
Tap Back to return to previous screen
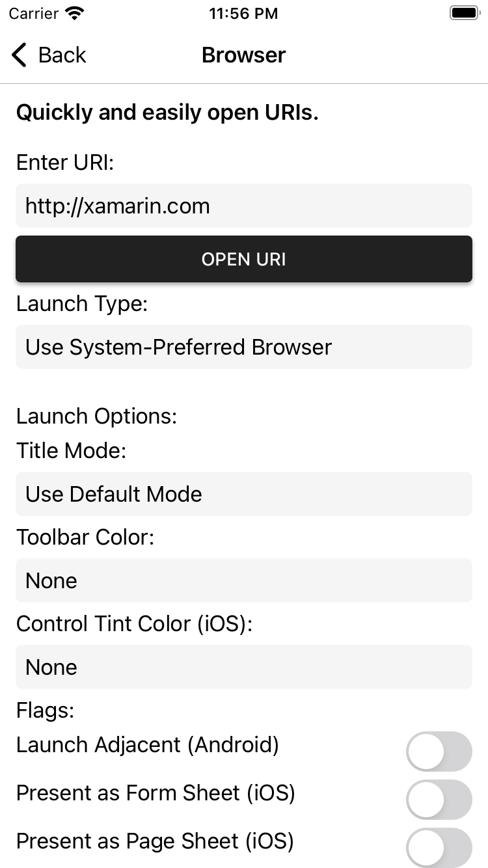click(49, 55)
